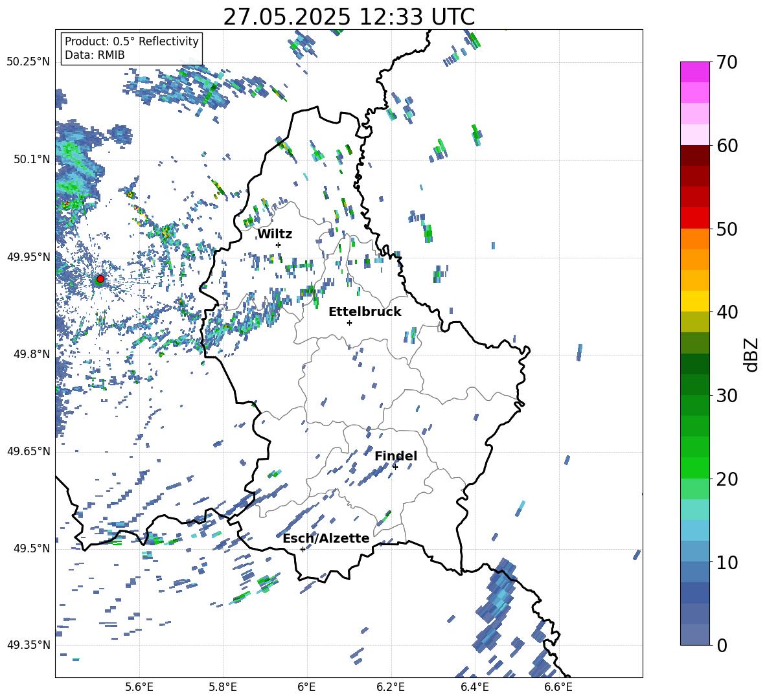The width and height of the screenshot is (767, 700).
Task: Click the 49.35°N latitude label
Action: point(29,645)
